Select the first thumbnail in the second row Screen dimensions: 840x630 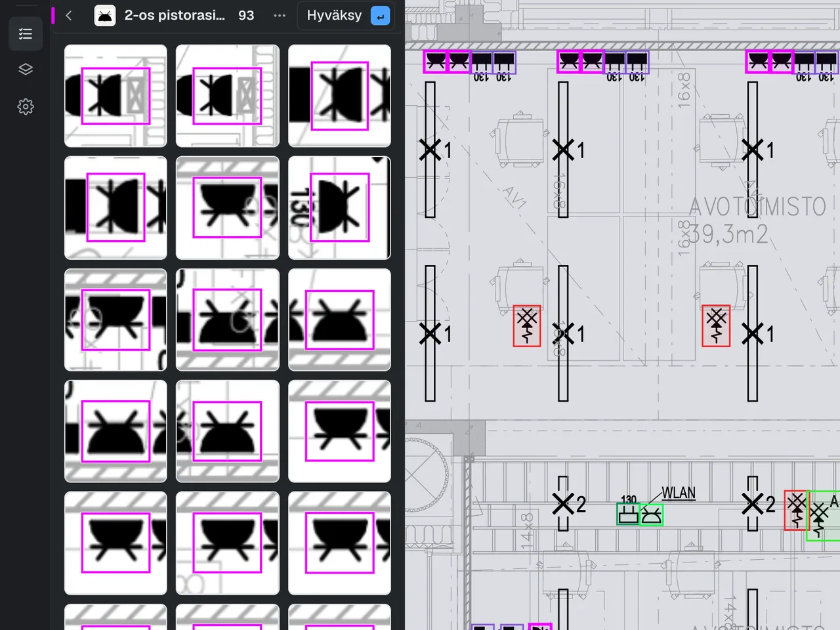click(x=115, y=208)
